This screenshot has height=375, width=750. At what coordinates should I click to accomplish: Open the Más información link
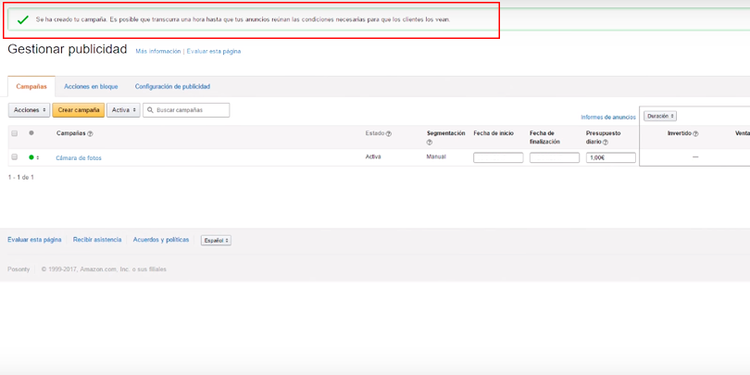[158, 51]
